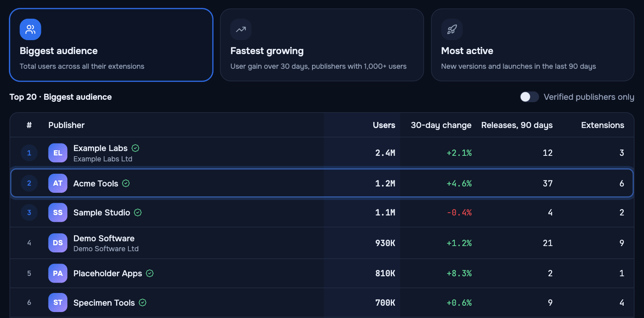Open the Acme Tools publisher name
Viewport: 644px width, 318px height.
coord(96,184)
